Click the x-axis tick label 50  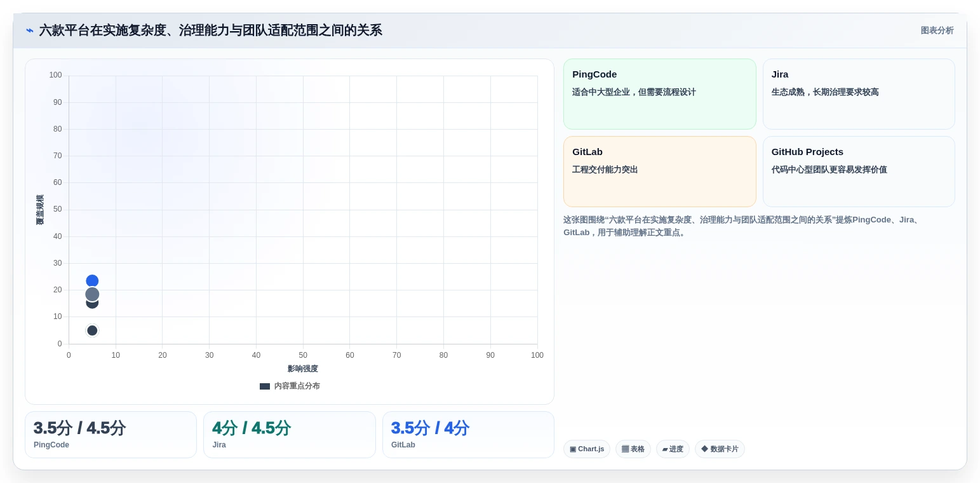click(x=303, y=355)
